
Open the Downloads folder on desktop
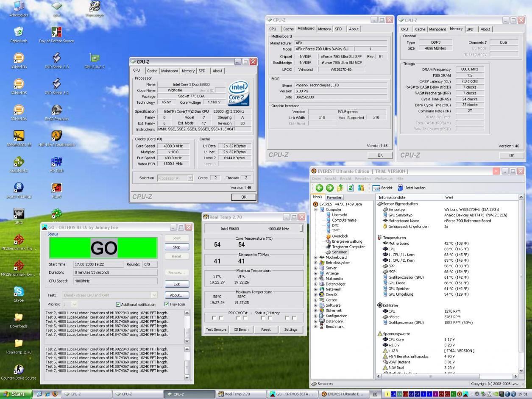tap(19, 320)
